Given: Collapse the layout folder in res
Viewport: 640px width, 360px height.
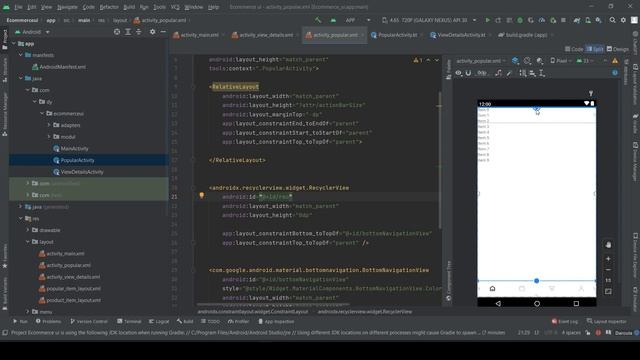Looking at the screenshot, I should click(28, 242).
